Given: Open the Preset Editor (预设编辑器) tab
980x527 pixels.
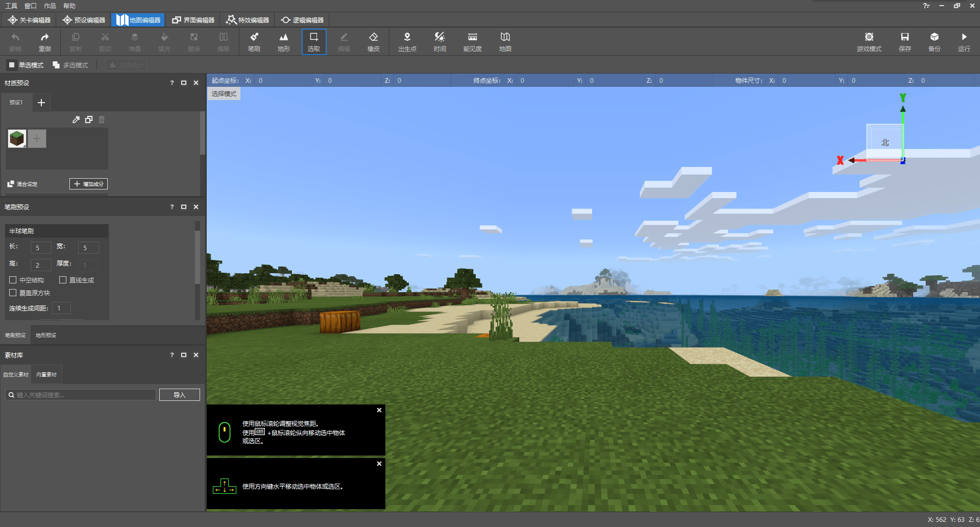Looking at the screenshot, I should pyautogui.click(x=84, y=20).
